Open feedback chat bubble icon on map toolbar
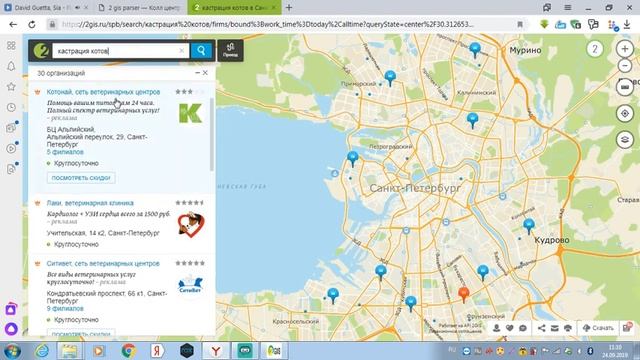640x360 pixels. 523,328
